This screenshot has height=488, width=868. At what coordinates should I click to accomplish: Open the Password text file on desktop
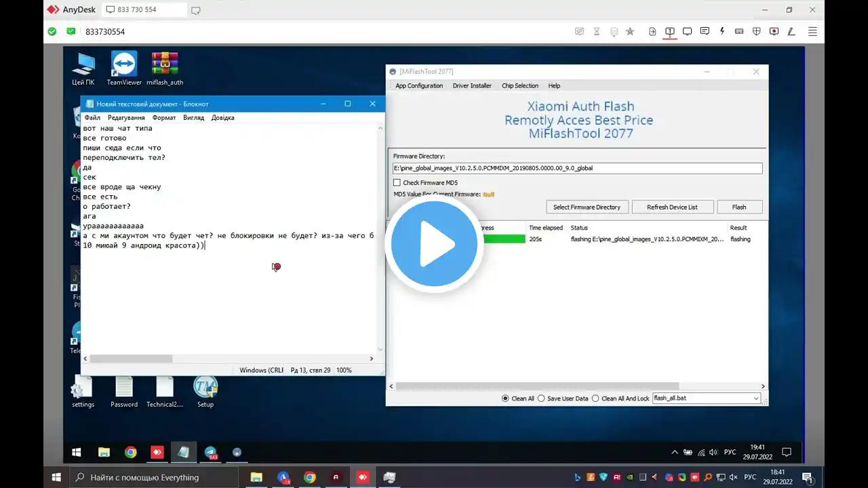(124, 392)
